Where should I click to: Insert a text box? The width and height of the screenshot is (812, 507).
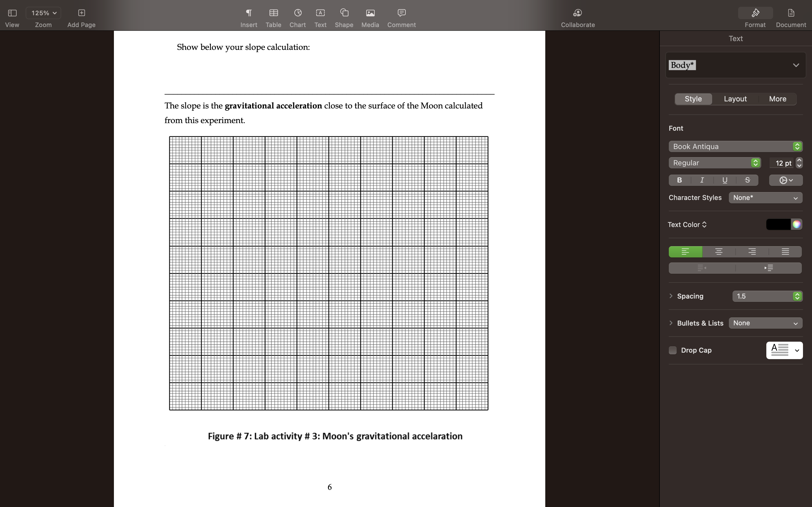pyautogui.click(x=320, y=16)
